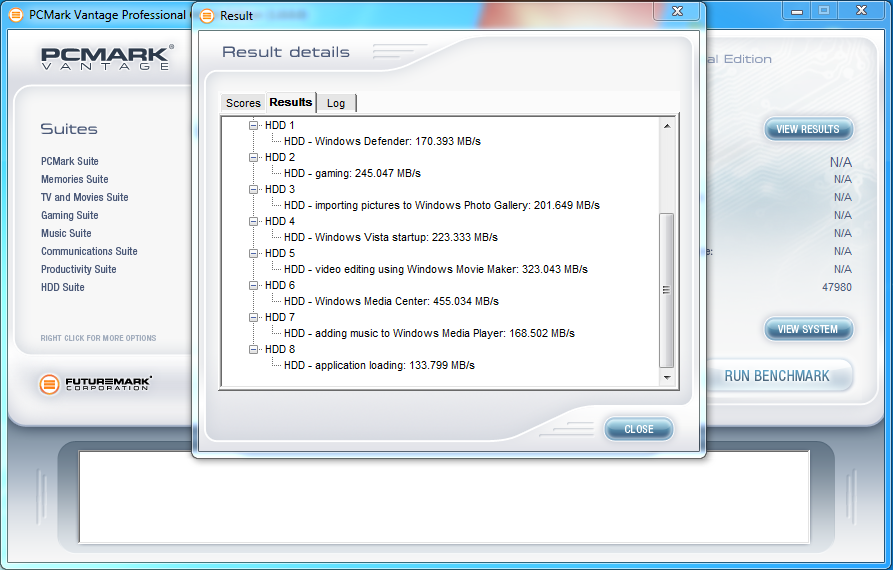Image resolution: width=893 pixels, height=570 pixels.
Task: Click the PCMark Vantage window title icon
Action: (x=16, y=15)
